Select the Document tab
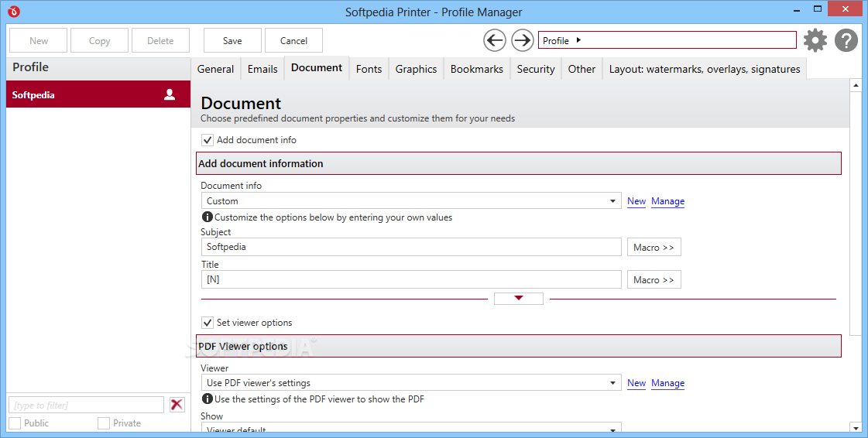Image resolution: width=868 pixels, height=438 pixels. pos(317,68)
